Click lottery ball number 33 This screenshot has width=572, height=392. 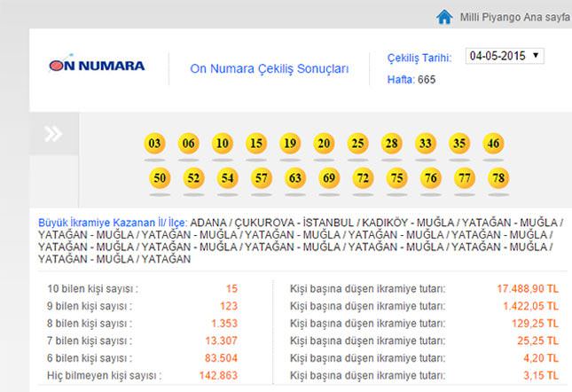[x=426, y=144]
